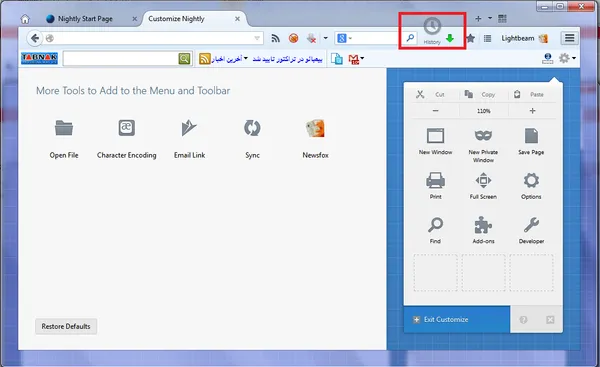Close the Nightly Start Page tab

pyautogui.click(x=134, y=19)
